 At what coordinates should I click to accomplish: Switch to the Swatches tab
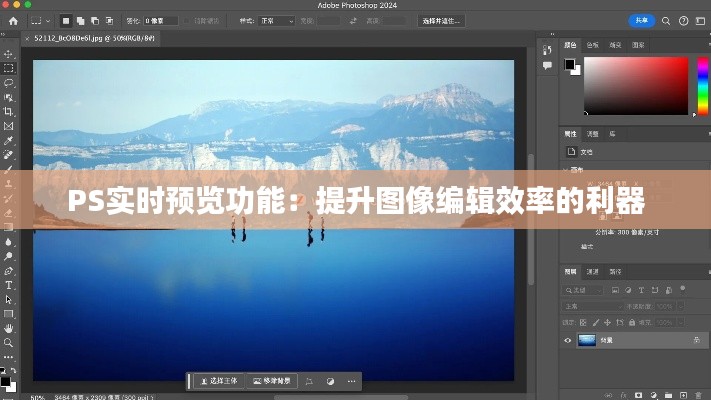pyautogui.click(x=592, y=45)
